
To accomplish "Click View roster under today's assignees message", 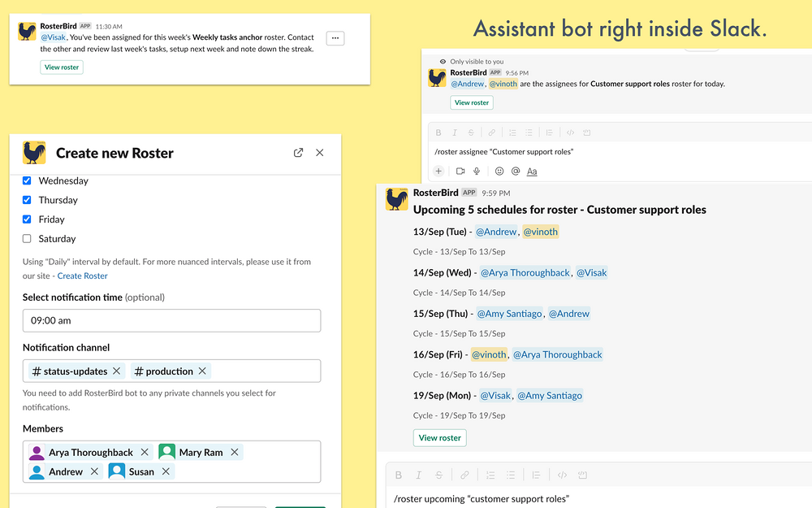I will coord(471,102).
